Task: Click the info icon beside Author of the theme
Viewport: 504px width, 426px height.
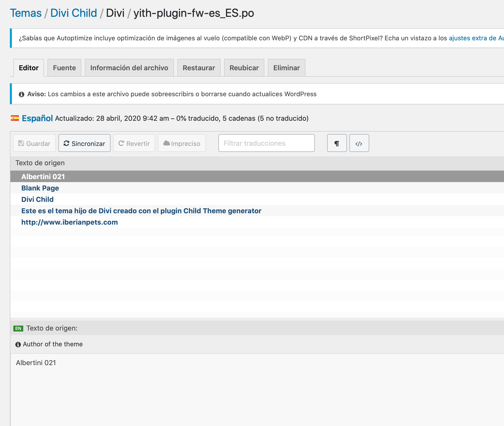Action: click(x=18, y=344)
